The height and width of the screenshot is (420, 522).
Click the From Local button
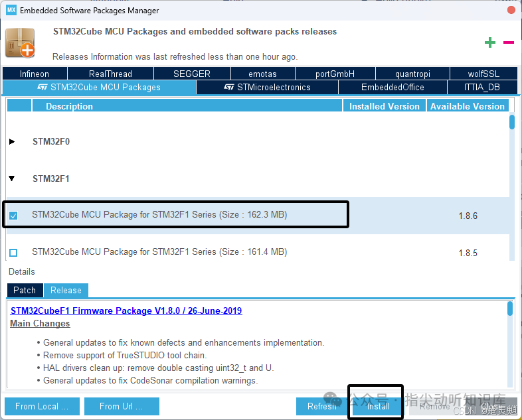click(42, 406)
